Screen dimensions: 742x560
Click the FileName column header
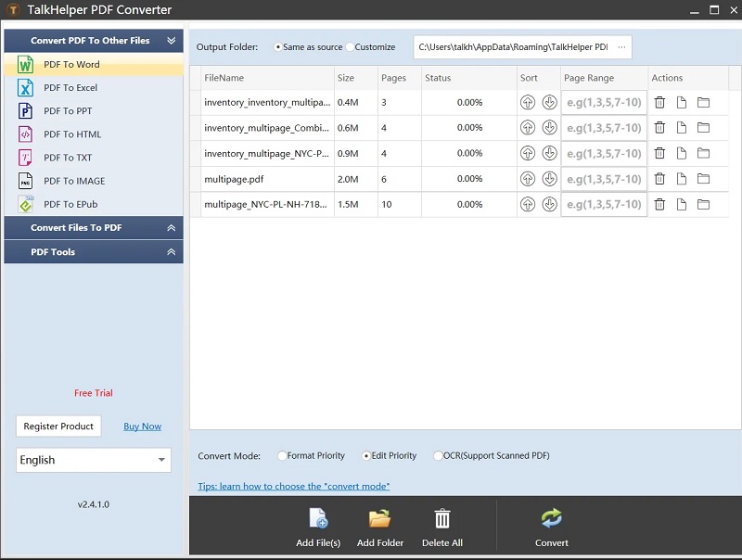[x=267, y=78]
